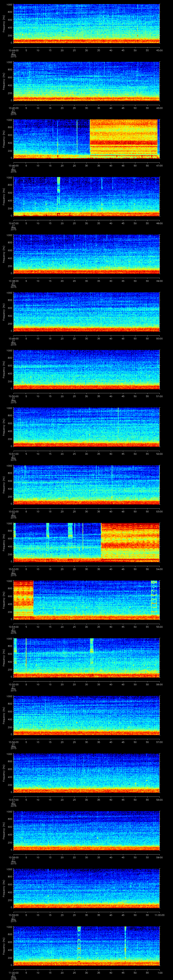This screenshot has height=980, width=173.
Task: Click the 10:53:00 start time label
Action: [13, 569]
